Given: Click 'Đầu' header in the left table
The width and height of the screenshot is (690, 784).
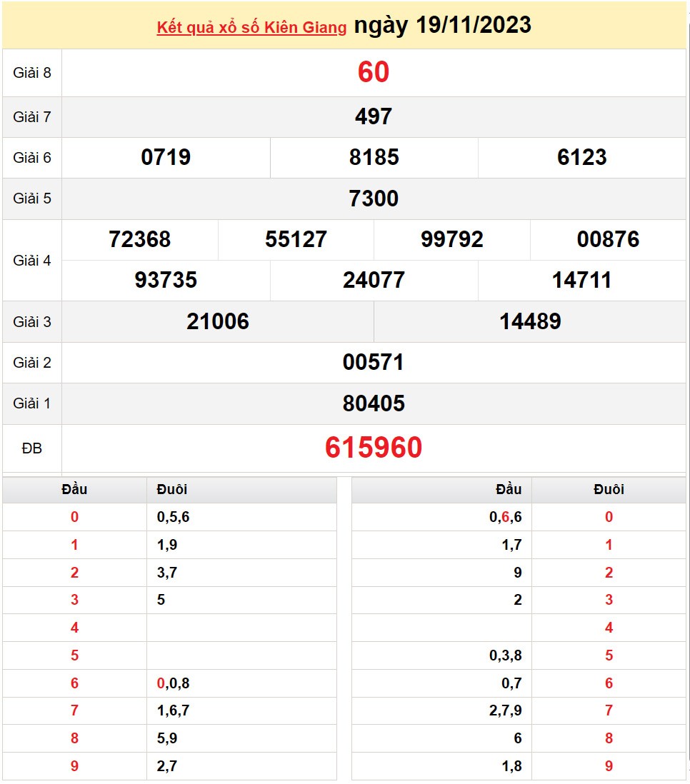Looking at the screenshot, I should (74, 489).
